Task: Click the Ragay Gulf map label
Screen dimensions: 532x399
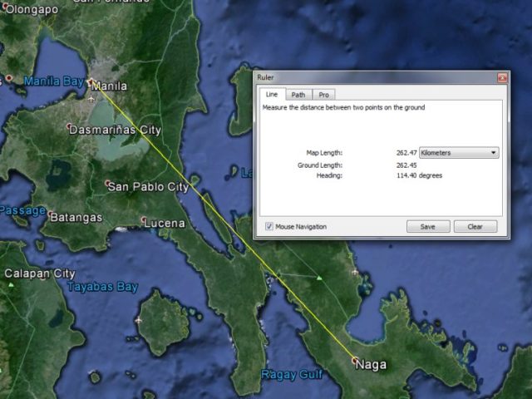Action: [x=291, y=375]
